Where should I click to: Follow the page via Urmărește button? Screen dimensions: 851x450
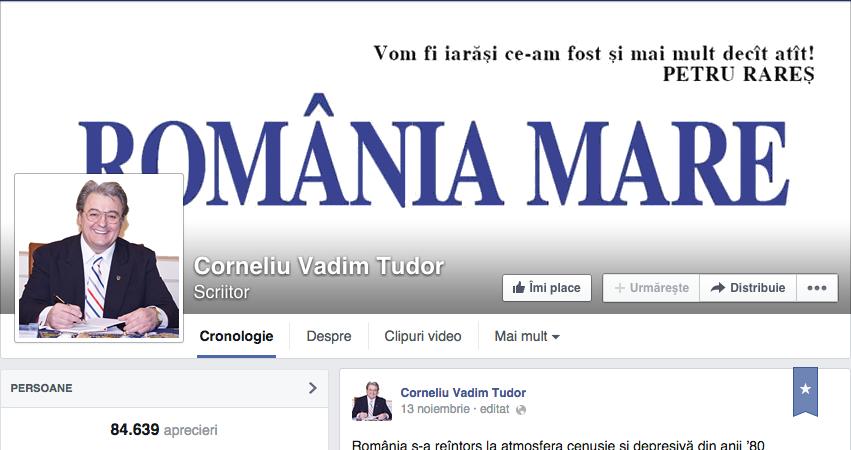tap(651, 288)
